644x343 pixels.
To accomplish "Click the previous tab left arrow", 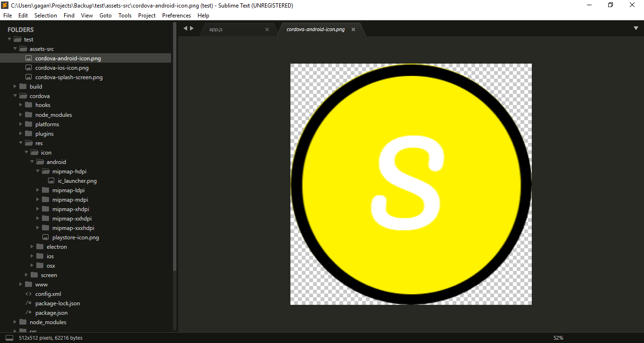I will [185, 28].
